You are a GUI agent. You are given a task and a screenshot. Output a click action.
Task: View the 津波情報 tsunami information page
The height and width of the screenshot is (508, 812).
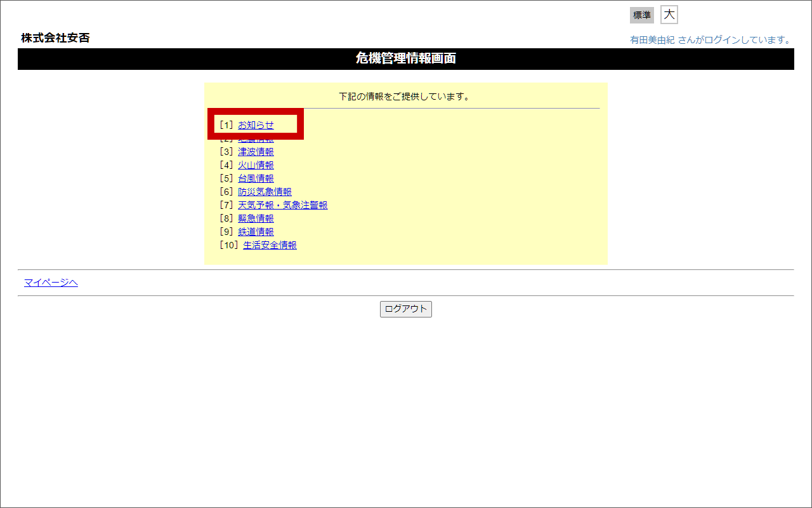(256, 151)
